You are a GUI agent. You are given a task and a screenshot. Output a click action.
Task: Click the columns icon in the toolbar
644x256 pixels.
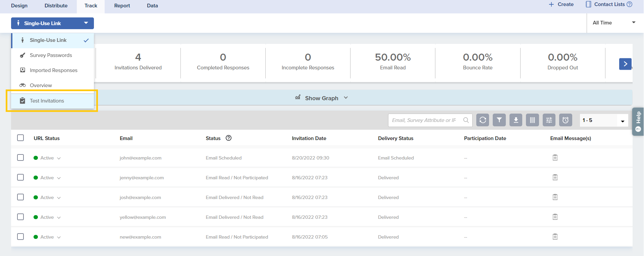pos(532,120)
